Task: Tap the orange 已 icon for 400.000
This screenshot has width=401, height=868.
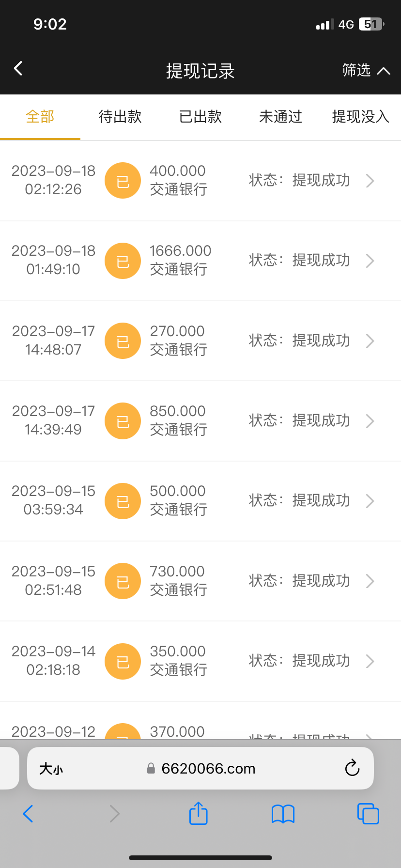Action: click(123, 181)
